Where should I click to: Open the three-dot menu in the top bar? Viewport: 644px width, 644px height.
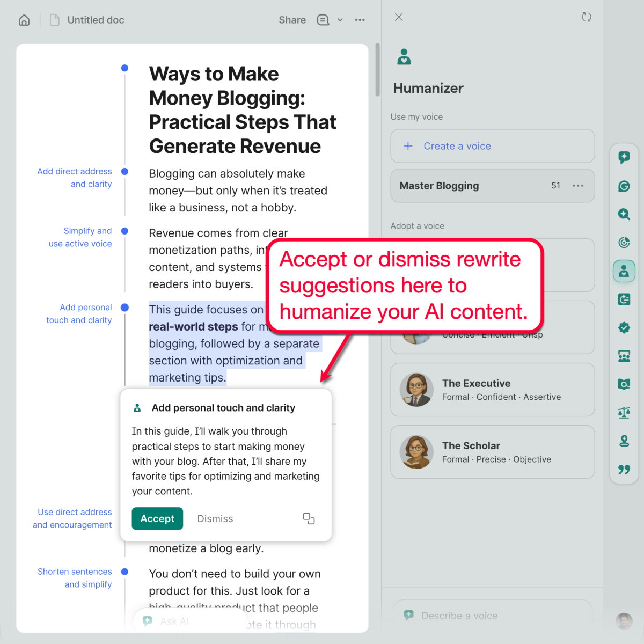(x=360, y=20)
